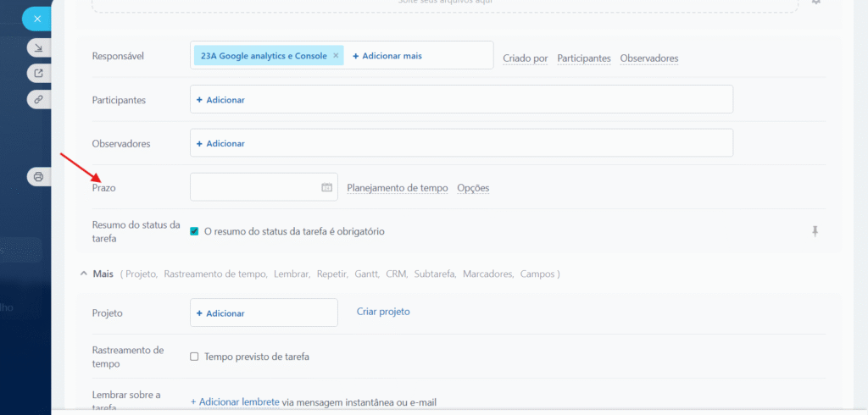
Task: Close the task side panel
Action: [37, 19]
